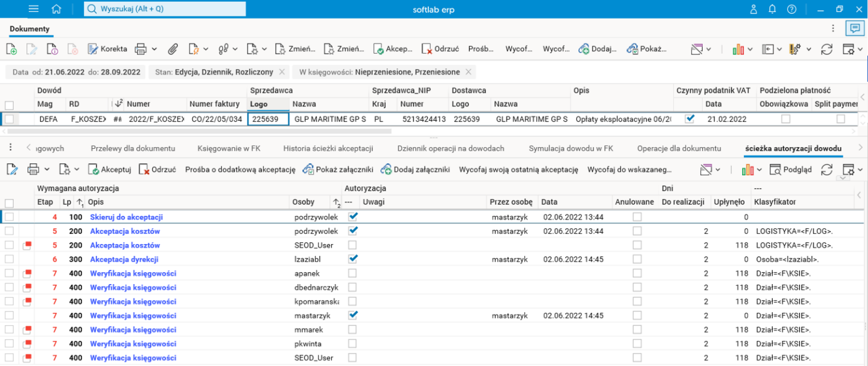This screenshot has width=868, height=366.
Task: Open the help question mark icon
Action: [x=792, y=9]
